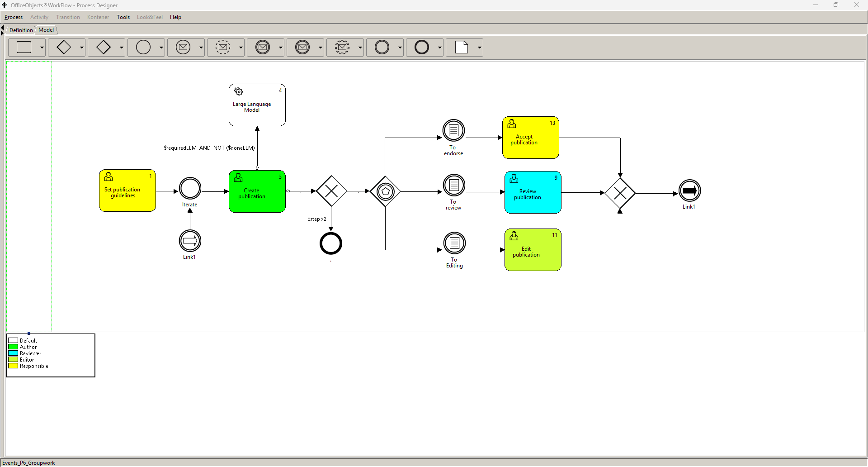The height and width of the screenshot is (467, 868).
Task: Select the message start event tool
Action: (183, 47)
